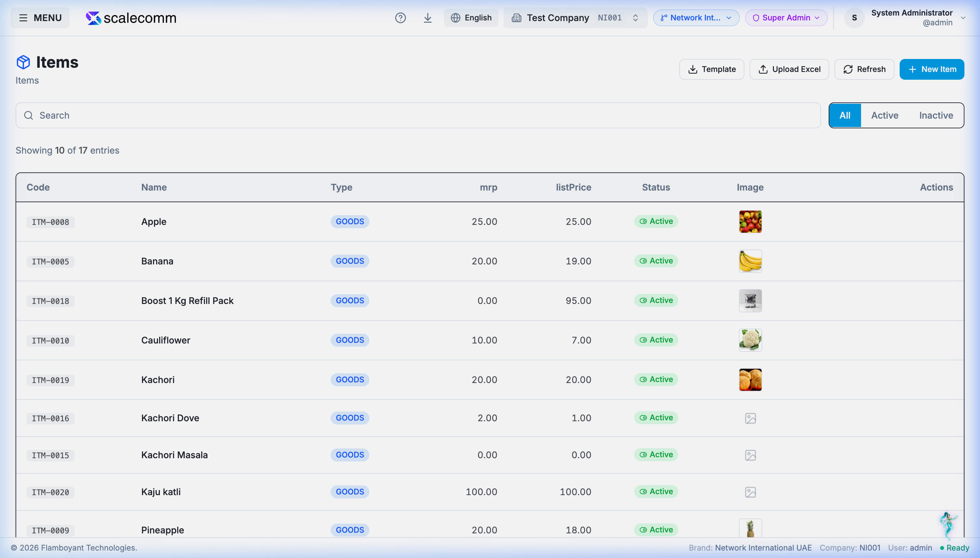Image resolution: width=980 pixels, height=558 pixels.
Task: Create a New Item
Action: pos(932,69)
